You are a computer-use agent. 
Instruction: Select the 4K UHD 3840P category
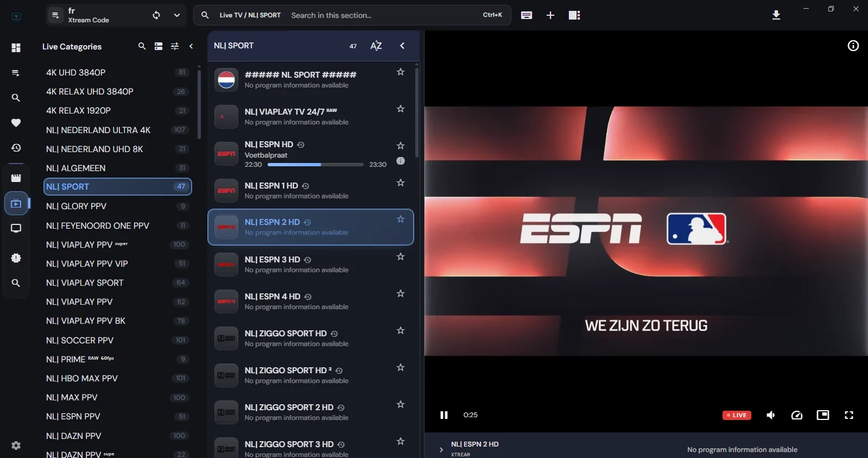[117, 72]
